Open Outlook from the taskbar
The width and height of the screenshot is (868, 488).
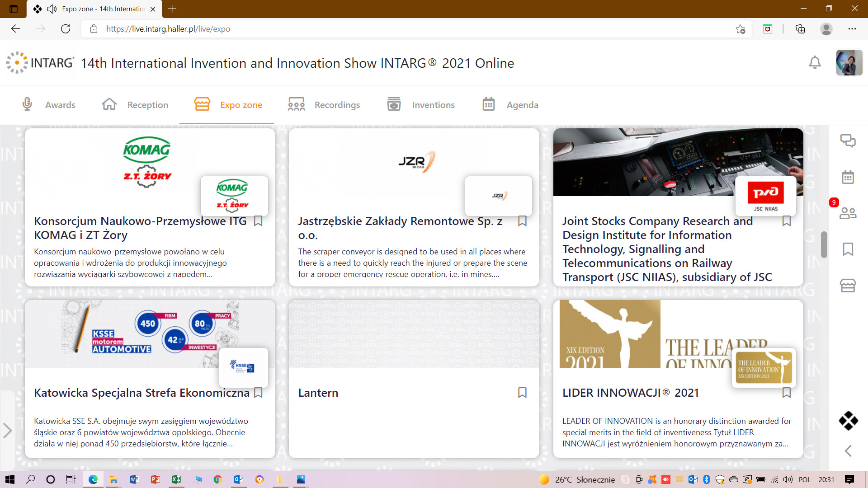[x=238, y=479]
